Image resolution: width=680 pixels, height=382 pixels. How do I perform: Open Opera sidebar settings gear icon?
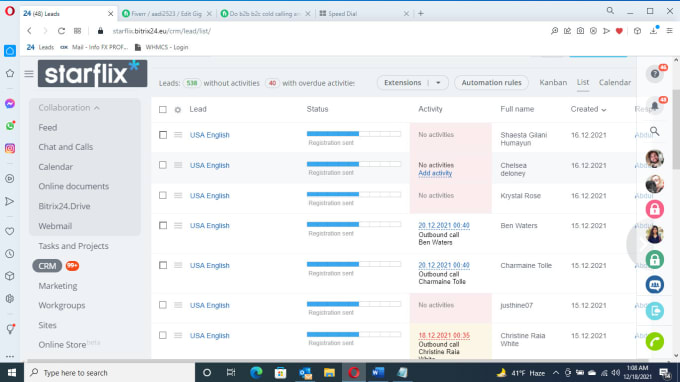[10, 299]
